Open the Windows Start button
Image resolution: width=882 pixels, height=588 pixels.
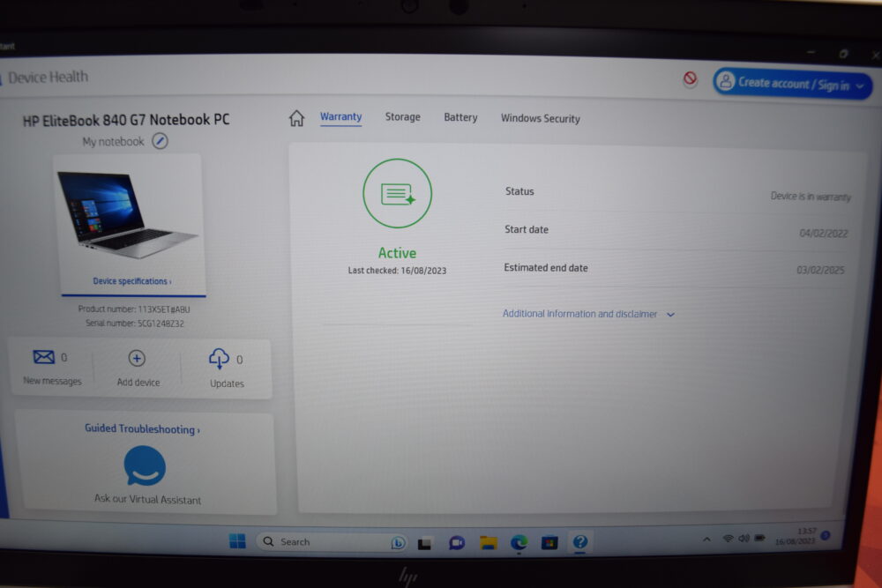[x=237, y=540]
